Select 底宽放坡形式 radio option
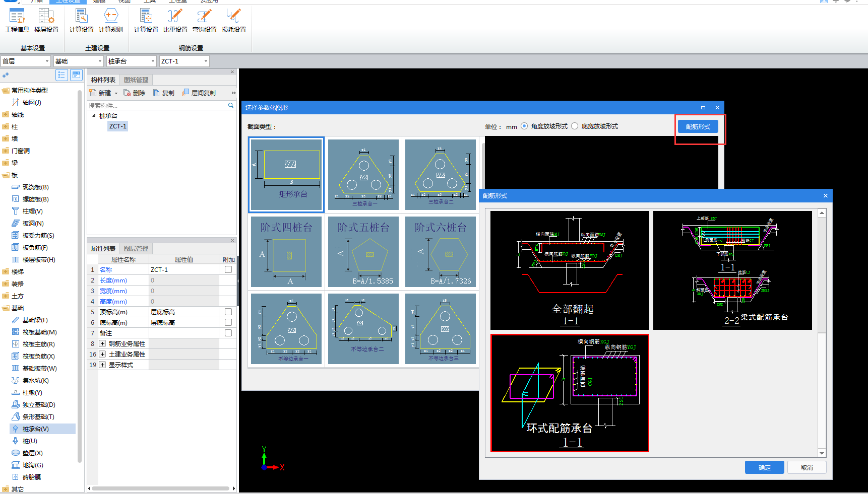 pyautogui.click(x=575, y=126)
